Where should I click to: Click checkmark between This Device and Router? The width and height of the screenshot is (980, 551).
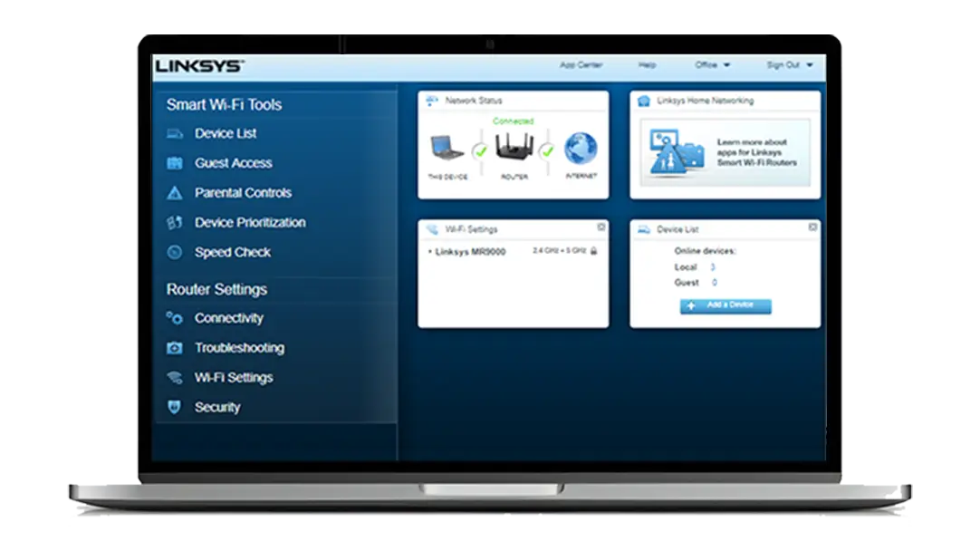point(481,150)
